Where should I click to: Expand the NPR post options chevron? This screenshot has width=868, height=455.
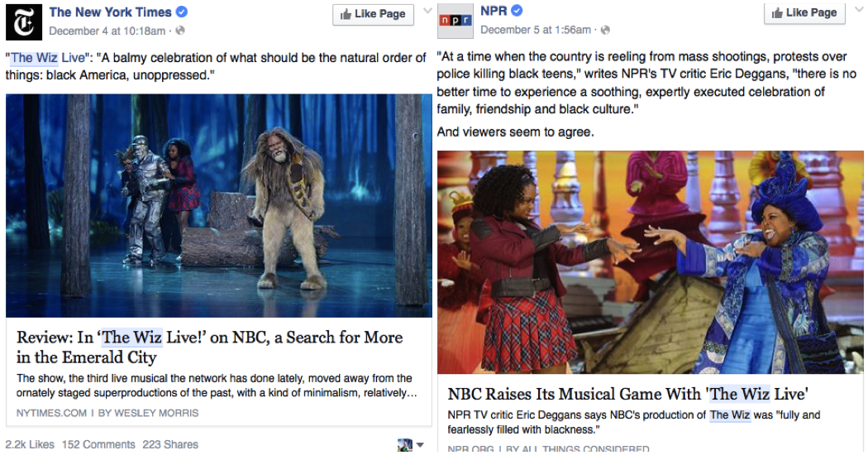coord(859,9)
